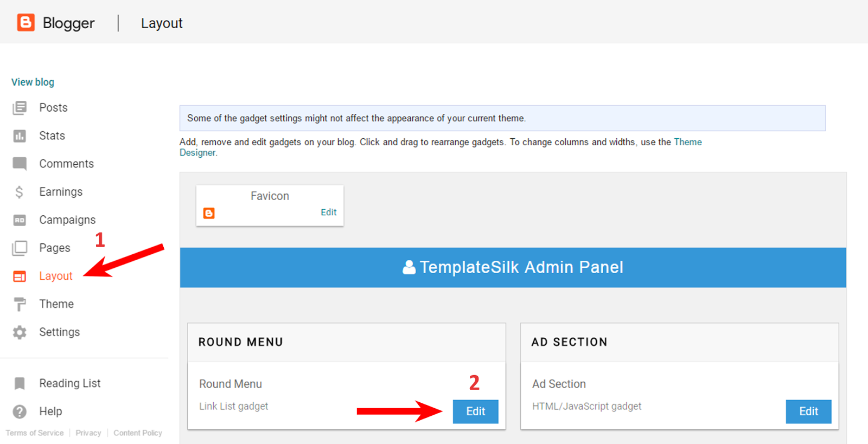Open the Comments menu item
868x444 pixels.
[x=66, y=164]
